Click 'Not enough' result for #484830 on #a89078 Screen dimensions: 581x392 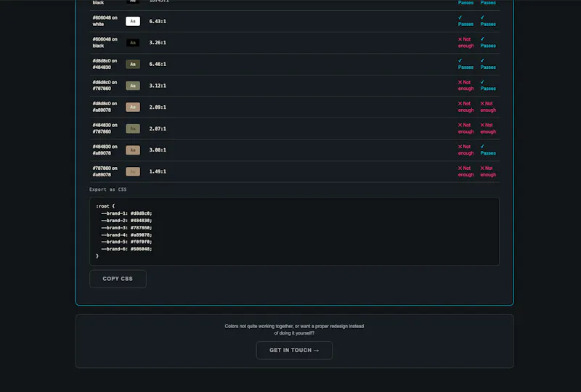(x=466, y=150)
